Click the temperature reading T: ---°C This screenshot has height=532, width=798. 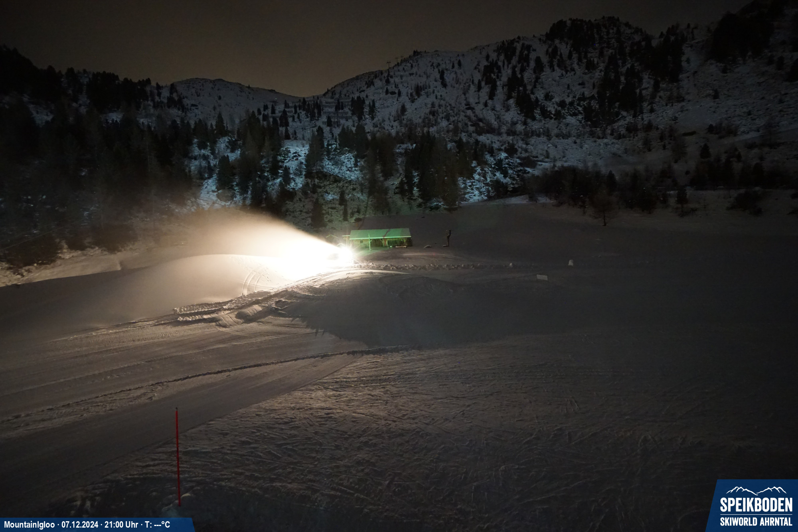[x=157, y=524]
